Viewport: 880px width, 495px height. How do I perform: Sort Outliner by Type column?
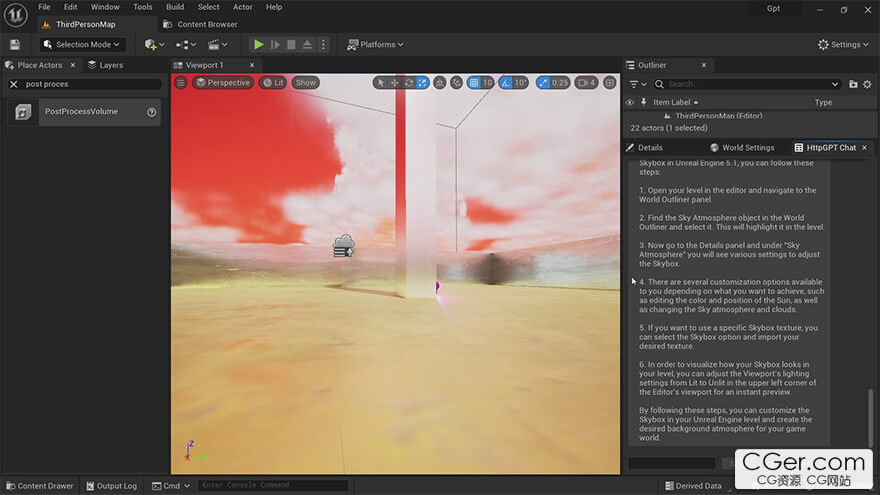tap(823, 102)
